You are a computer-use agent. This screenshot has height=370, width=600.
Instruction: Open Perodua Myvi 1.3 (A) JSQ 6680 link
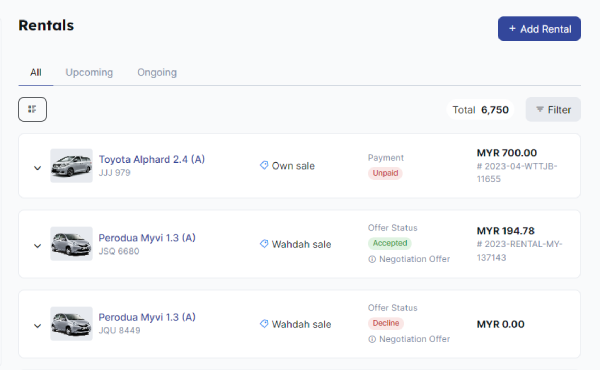(147, 238)
